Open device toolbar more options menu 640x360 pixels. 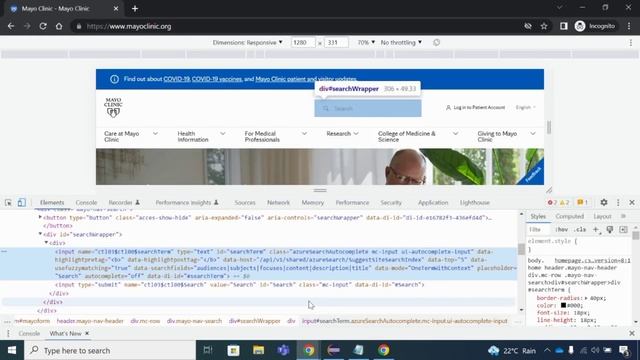click(631, 42)
